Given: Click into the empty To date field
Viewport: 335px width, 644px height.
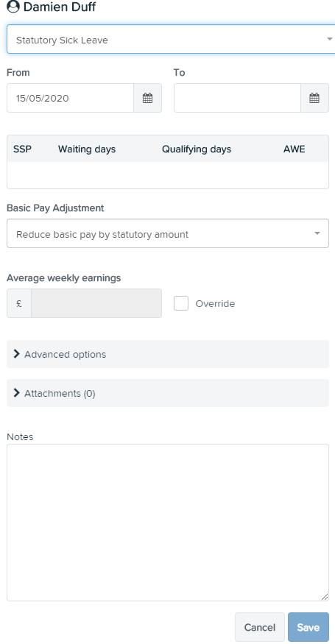Looking at the screenshot, I should coord(237,98).
